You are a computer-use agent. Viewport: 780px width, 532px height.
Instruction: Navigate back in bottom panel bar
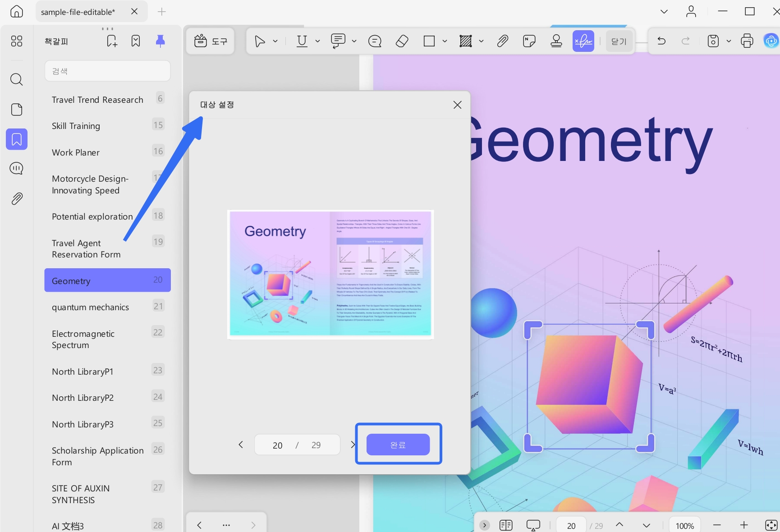tap(199, 525)
